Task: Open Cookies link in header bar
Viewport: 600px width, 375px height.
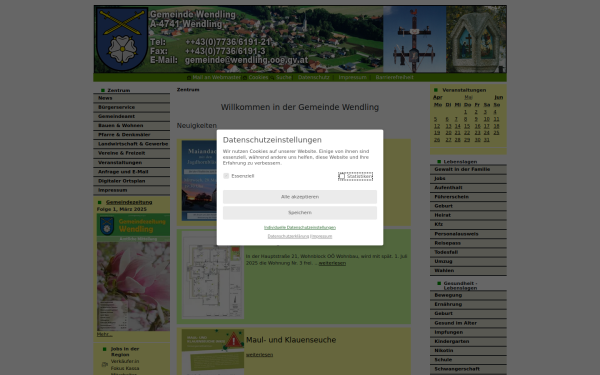Action: 258,77
